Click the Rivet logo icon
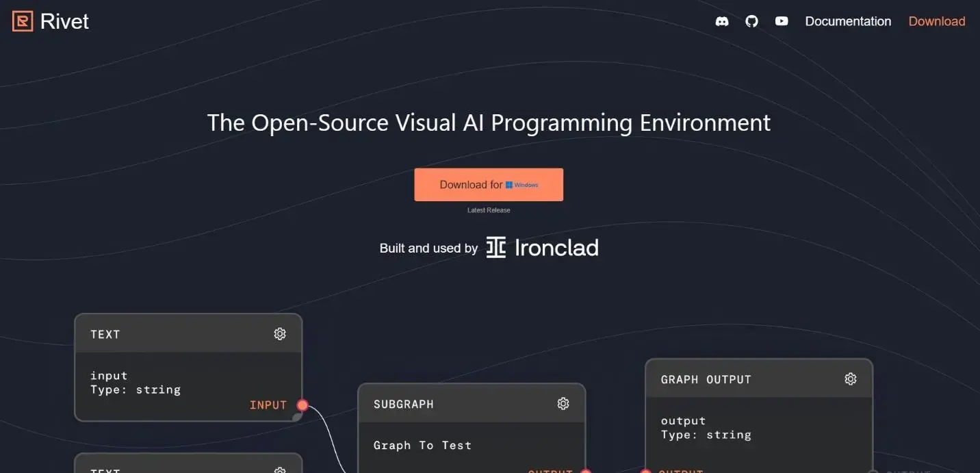 click(23, 21)
